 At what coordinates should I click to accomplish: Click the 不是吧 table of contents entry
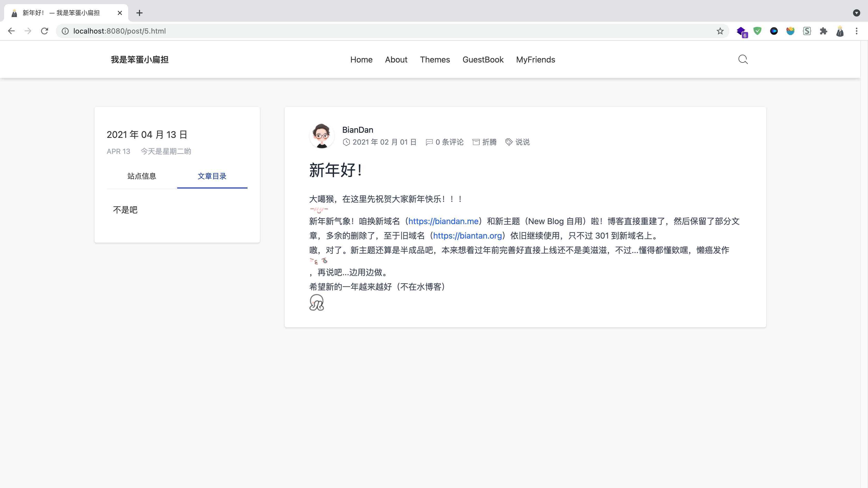125,210
